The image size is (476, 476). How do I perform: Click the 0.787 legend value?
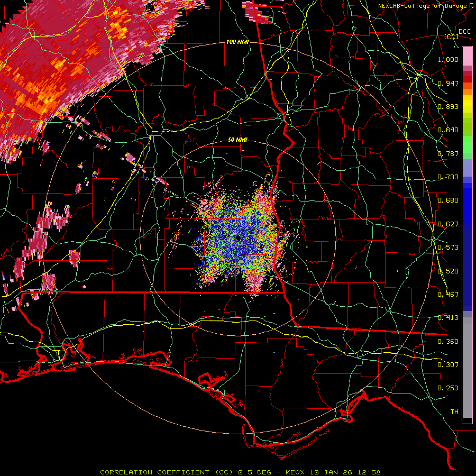(x=448, y=153)
